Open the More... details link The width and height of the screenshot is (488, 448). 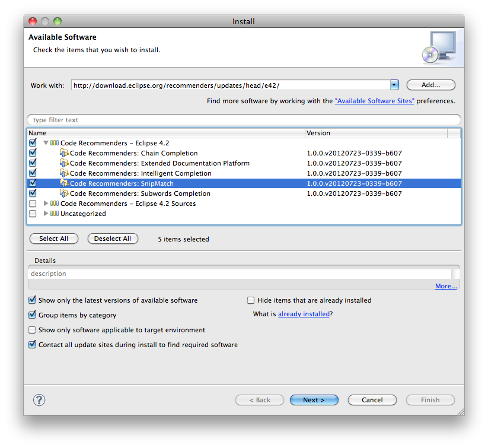[x=446, y=286]
